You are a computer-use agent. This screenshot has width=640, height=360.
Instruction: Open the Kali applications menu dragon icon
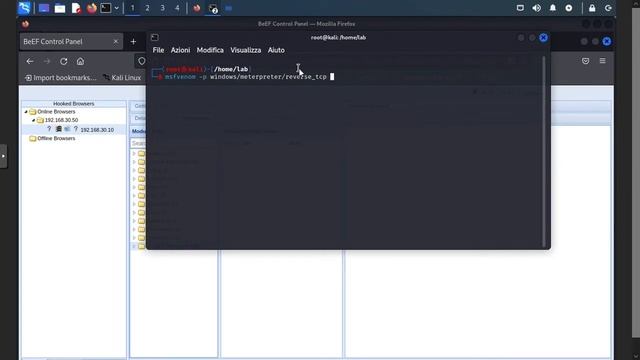pos(24,8)
